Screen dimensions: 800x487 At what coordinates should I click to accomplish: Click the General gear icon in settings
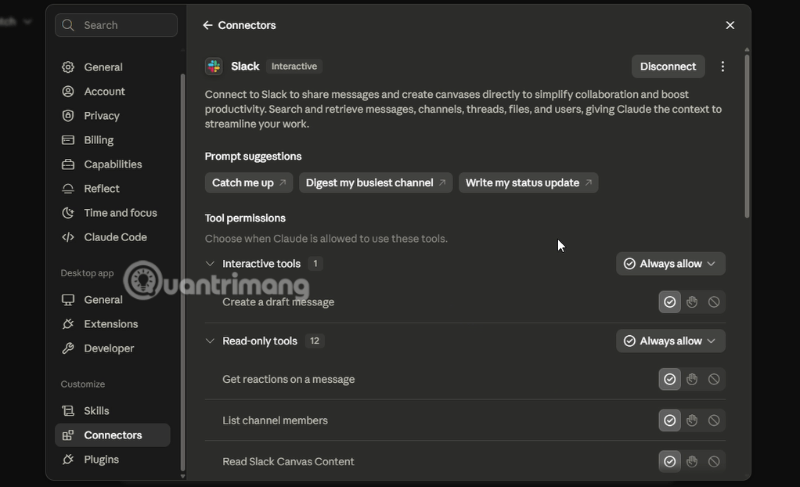click(68, 67)
